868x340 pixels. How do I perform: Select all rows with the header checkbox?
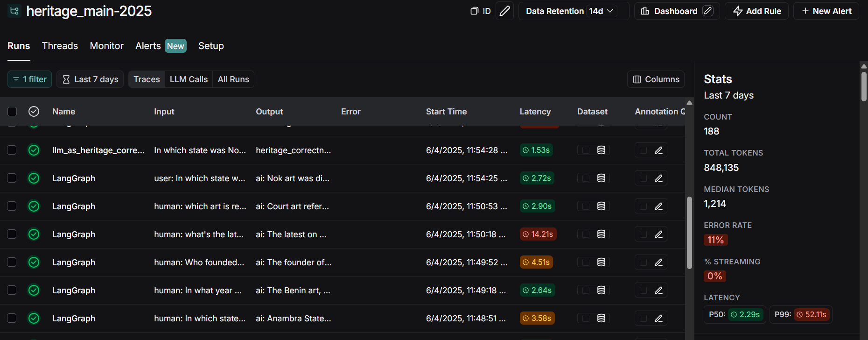[12, 112]
